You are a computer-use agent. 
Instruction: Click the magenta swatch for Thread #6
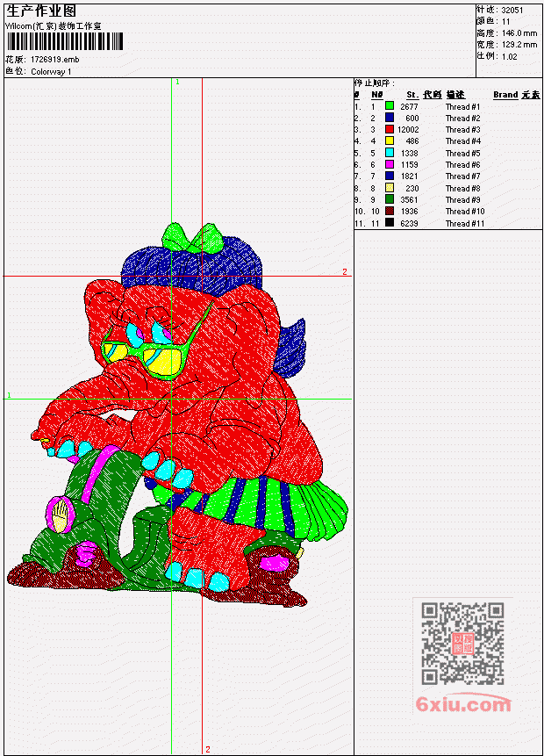tap(390, 164)
